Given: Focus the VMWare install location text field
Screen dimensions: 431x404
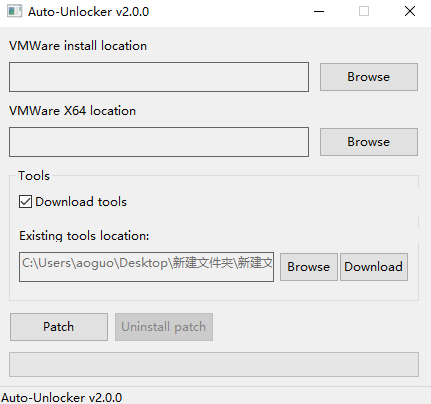Looking at the screenshot, I should (x=159, y=77).
